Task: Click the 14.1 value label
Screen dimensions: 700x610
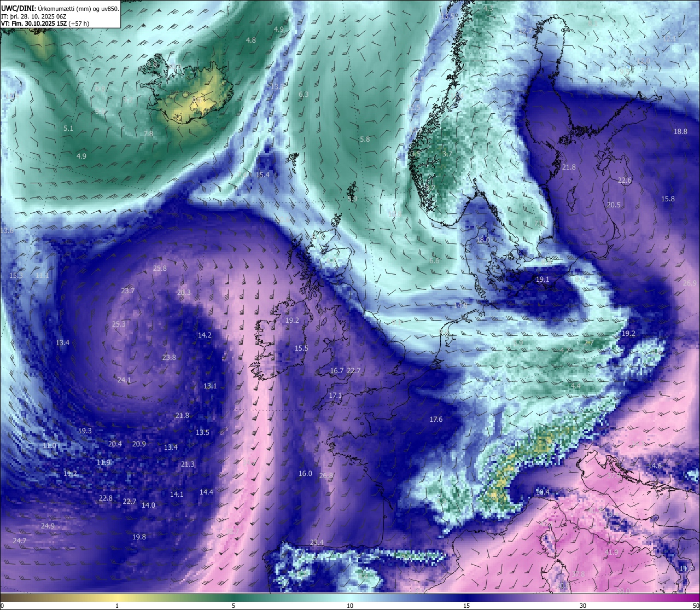Action: point(177,494)
